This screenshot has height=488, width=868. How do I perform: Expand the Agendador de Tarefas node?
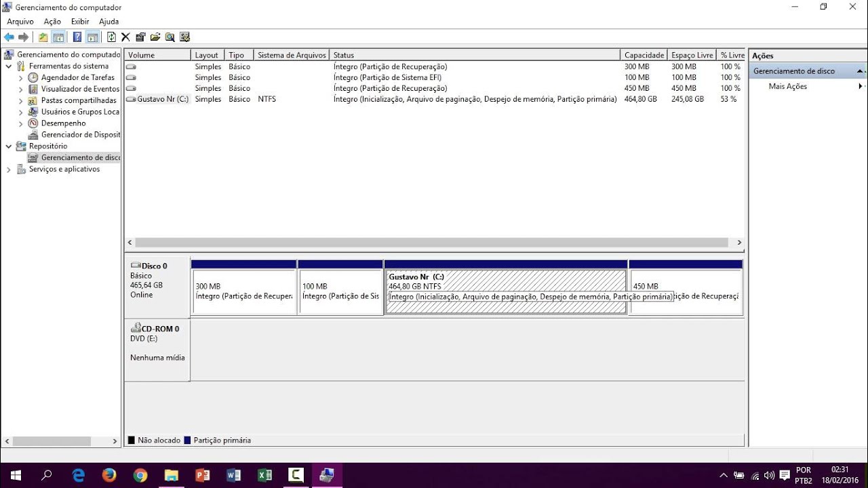coord(20,78)
